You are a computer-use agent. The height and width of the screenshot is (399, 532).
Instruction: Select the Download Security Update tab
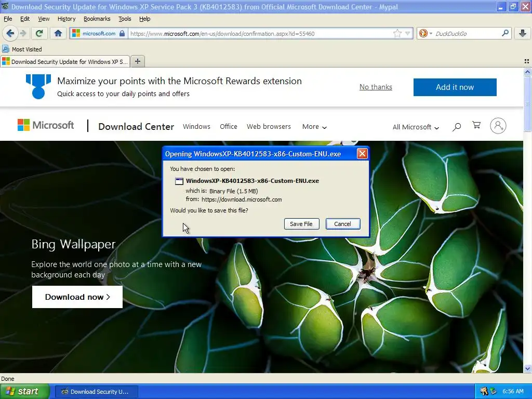click(x=65, y=61)
